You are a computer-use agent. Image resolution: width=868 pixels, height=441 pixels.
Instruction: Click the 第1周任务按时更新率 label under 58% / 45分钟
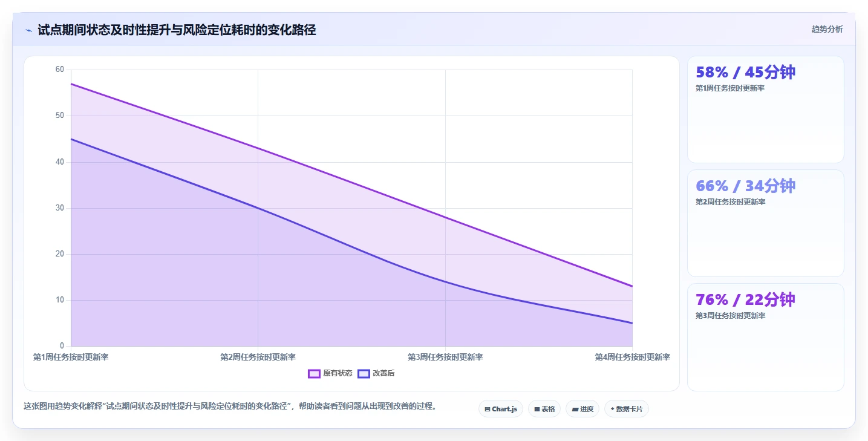click(730, 88)
